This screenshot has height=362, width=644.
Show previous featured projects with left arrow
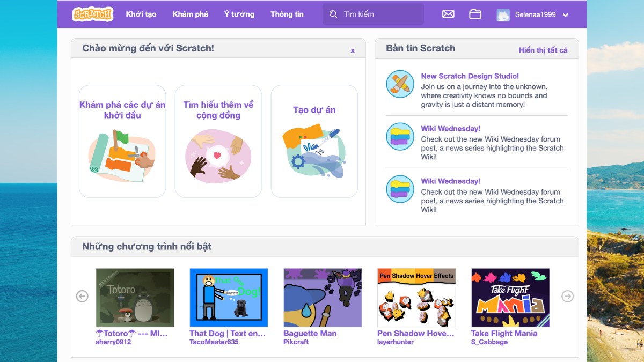(x=82, y=296)
